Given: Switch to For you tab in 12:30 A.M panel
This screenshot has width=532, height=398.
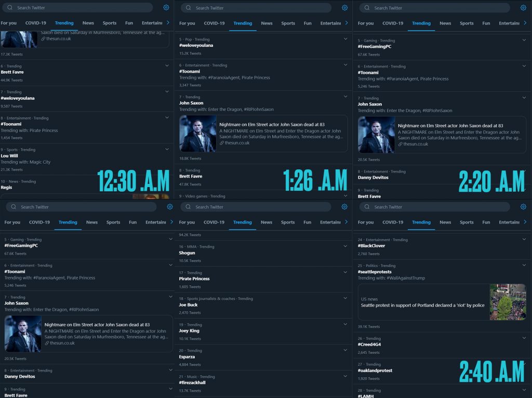Looking at the screenshot, I should click(x=8, y=23).
